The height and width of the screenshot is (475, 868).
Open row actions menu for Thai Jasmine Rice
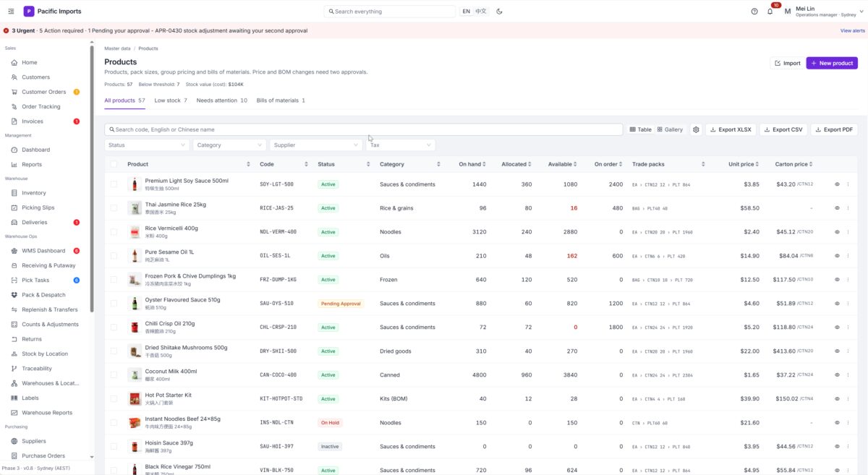(848, 208)
